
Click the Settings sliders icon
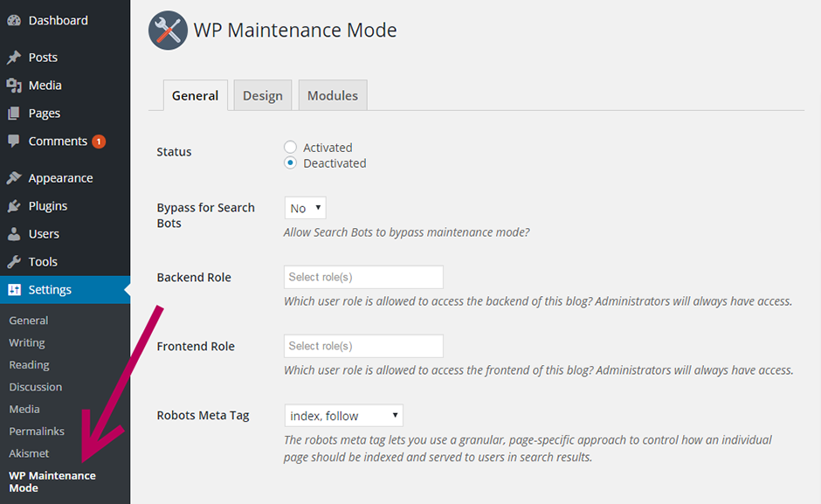(14, 290)
